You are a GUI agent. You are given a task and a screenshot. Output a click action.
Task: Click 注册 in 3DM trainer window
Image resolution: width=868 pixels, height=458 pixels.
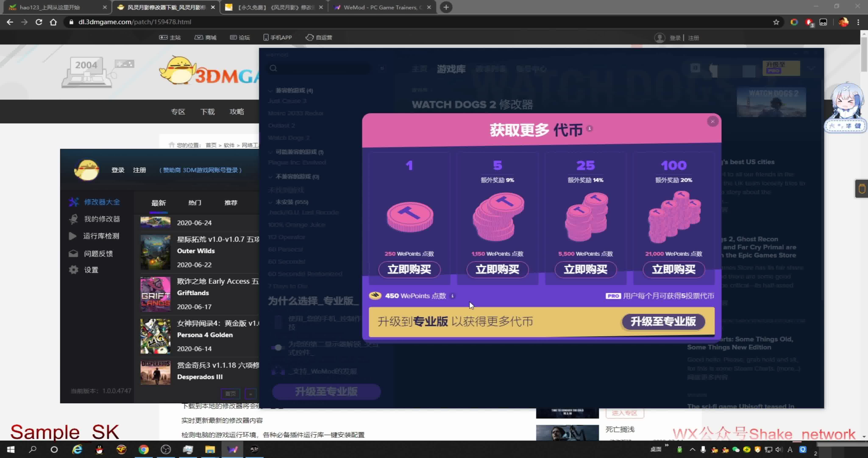tap(139, 170)
